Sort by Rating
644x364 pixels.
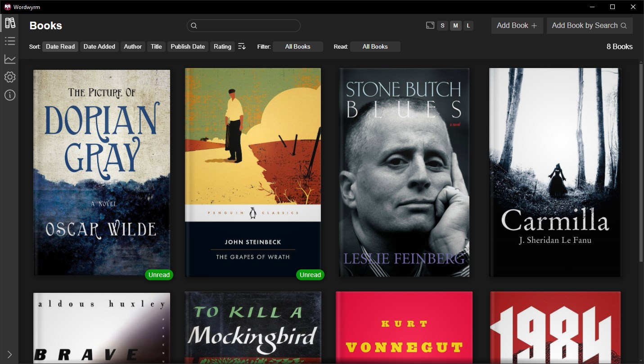pyautogui.click(x=222, y=46)
